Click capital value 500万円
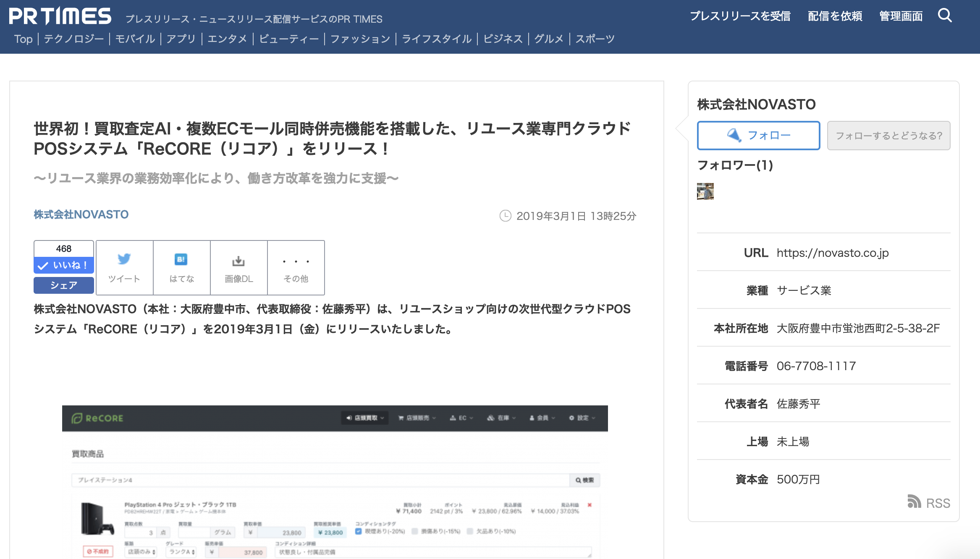The width and height of the screenshot is (980, 559). click(x=798, y=479)
